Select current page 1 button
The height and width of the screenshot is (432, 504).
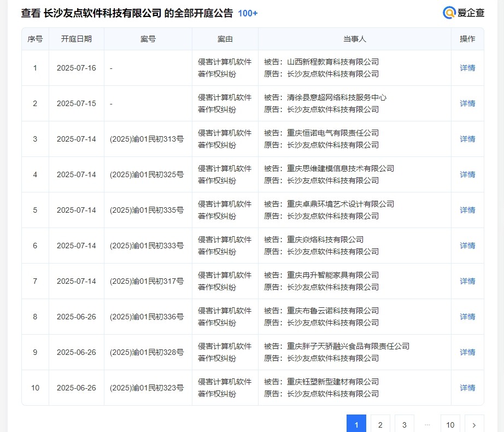pos(356,425)
